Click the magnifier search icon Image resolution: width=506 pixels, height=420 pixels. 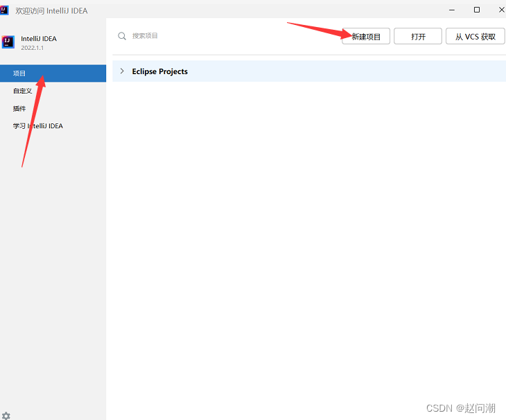(122, 36)
